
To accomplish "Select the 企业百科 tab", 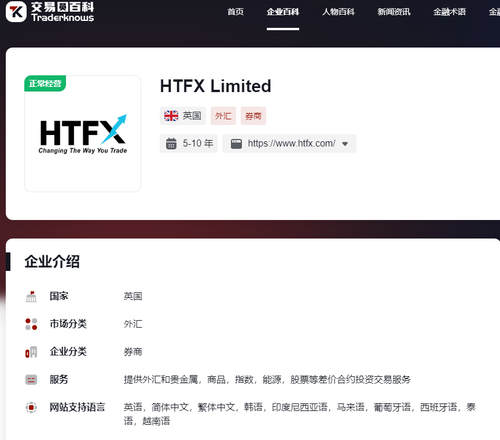I will tap(283, 12).
